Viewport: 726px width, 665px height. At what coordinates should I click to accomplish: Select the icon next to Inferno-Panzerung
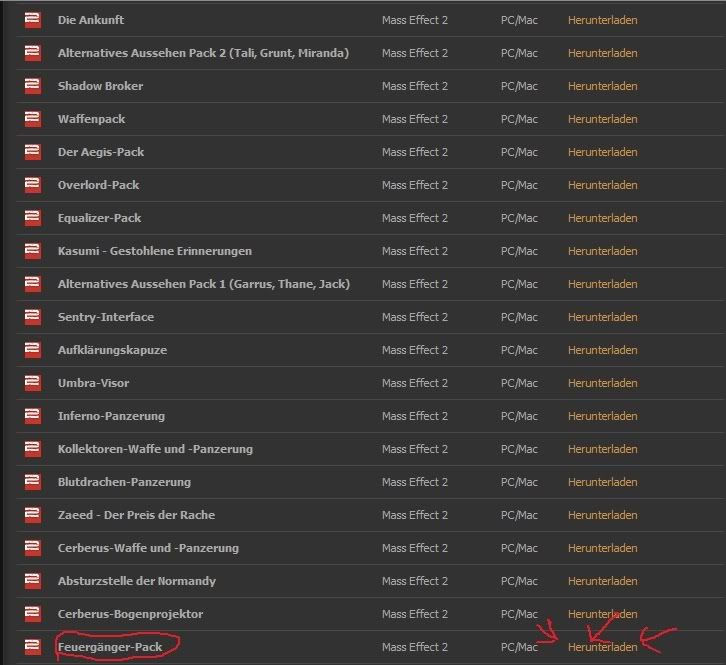click(x=32, y=416)
